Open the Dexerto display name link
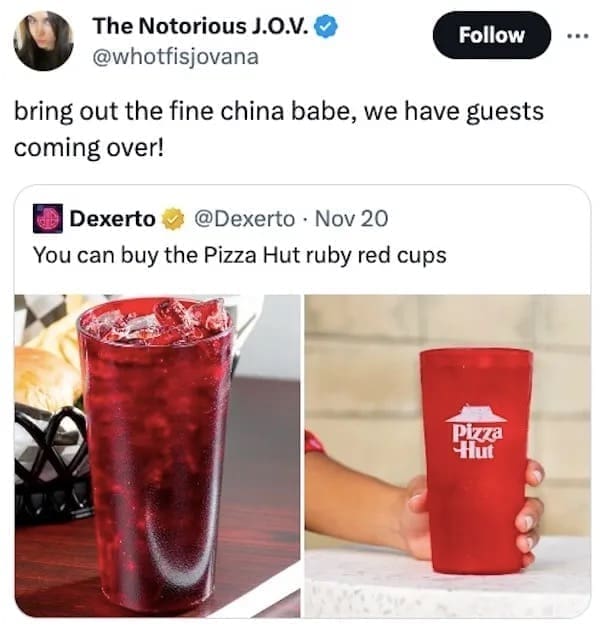Image resolution: width=600 pixels, height=636 pixels. 112,219
